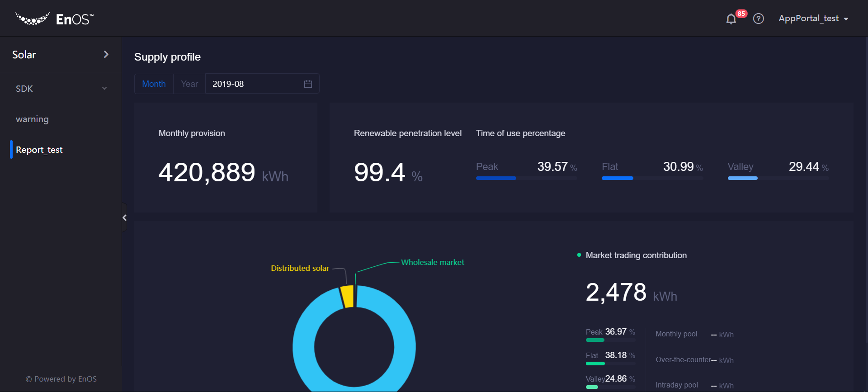Open the calendar icon in the date field
The image size is (868, 392).
[x=308, y=84]
